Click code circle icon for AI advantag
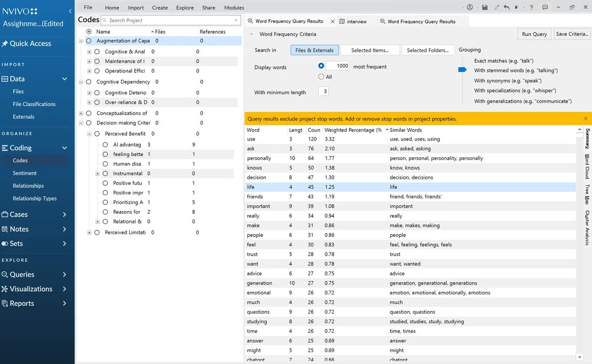 [105, 145]
